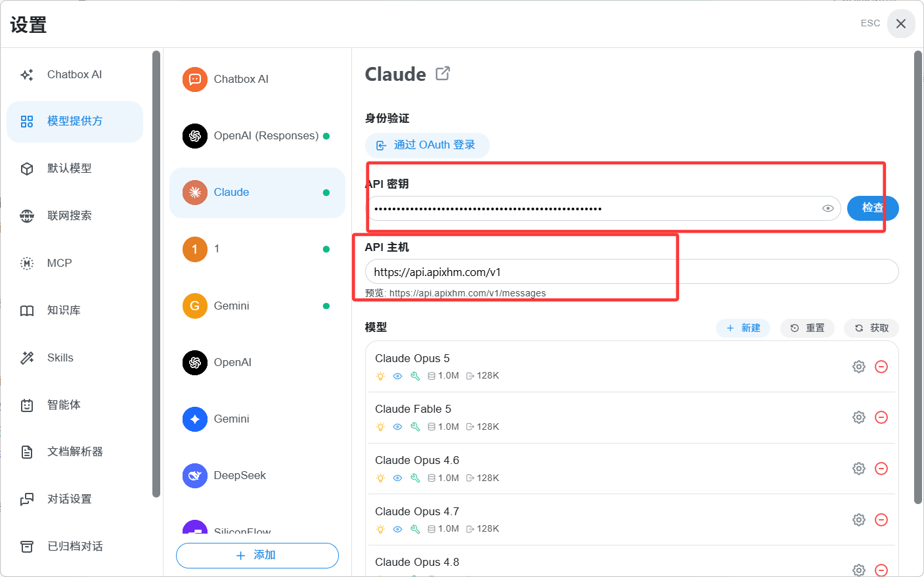Remove the Claude Opus 5 model
Screen dimensions: 924x577
tap(881, 367)
